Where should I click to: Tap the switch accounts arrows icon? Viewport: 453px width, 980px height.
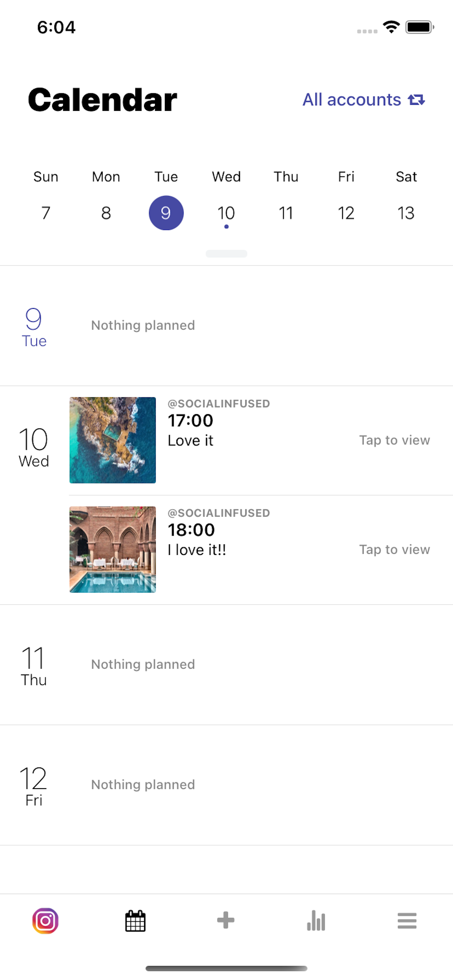(417, 100)
